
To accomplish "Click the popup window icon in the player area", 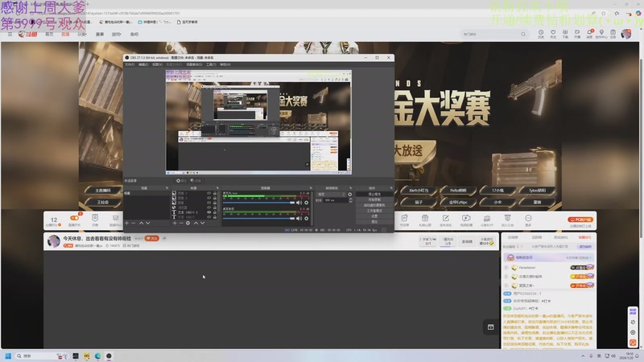I will point(491,327).
